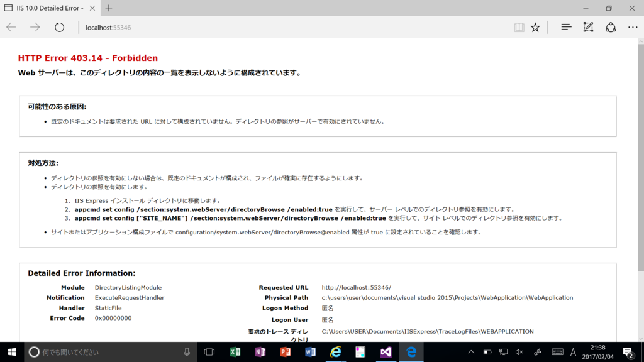Toggle IME input mode A
Image resolution: width=644 pixels, height=362 pixels.
[574, 352]
